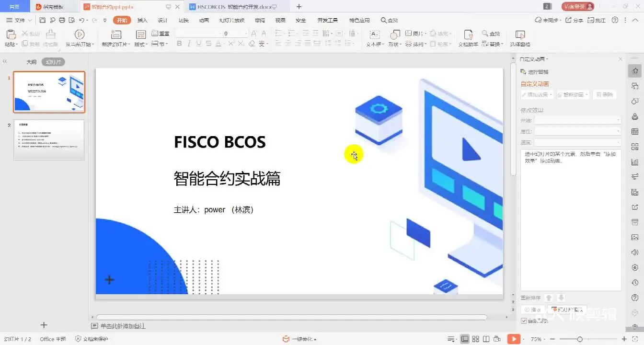The height and width of the screenshot is (345, 644).
Task: Switch to FISCOBCOS docx document tab
Action: pos(233,7)
